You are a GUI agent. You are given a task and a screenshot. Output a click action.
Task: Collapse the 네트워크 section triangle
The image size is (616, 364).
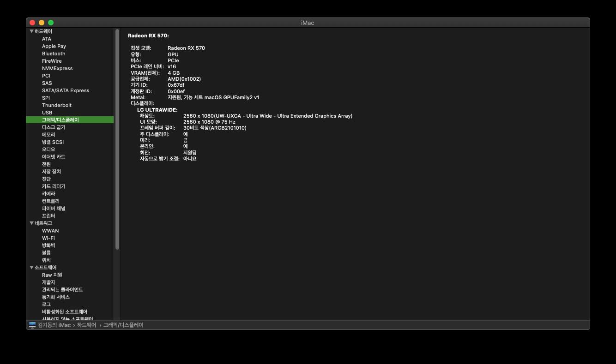coord(31,223)
